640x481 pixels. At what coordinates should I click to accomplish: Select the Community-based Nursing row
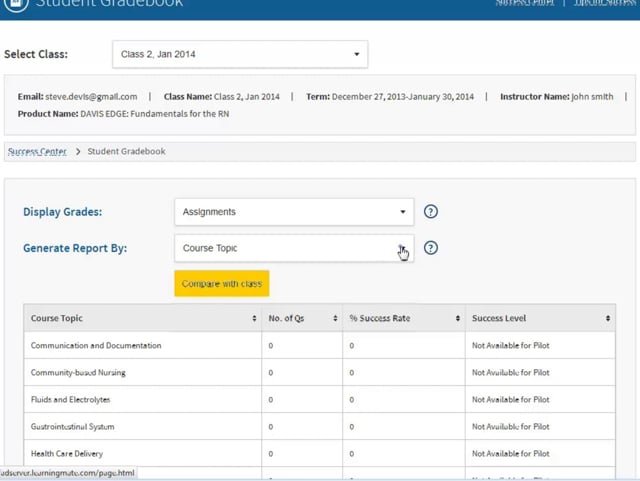(320, 372)
